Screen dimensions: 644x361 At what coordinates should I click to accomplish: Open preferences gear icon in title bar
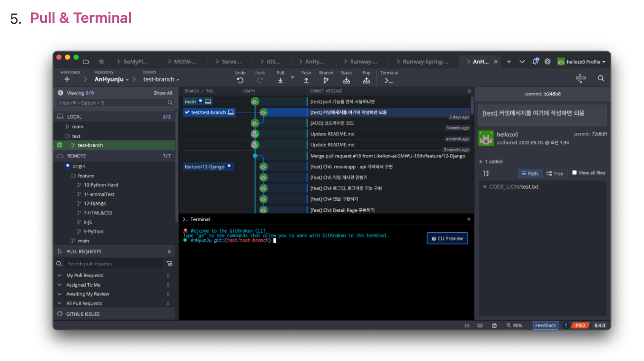[x=547, y=61]
